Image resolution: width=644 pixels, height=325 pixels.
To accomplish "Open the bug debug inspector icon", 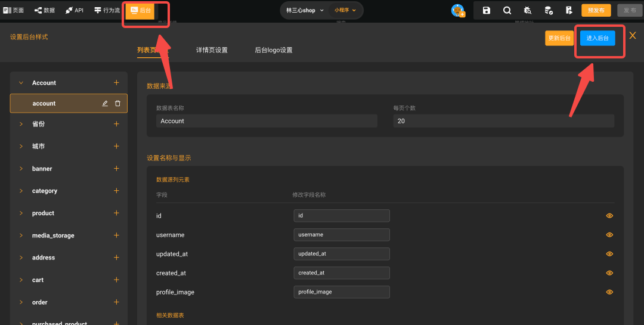I will pyautogui.click(x=528, y=10).
